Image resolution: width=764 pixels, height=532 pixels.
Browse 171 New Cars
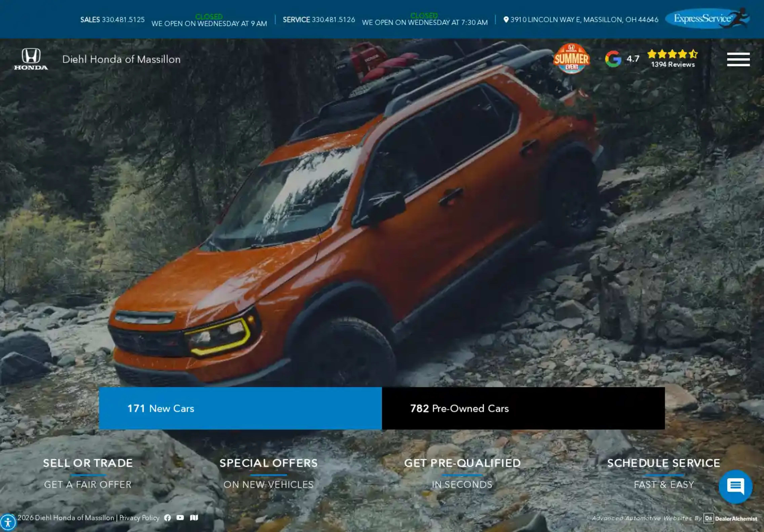(240, 408)
